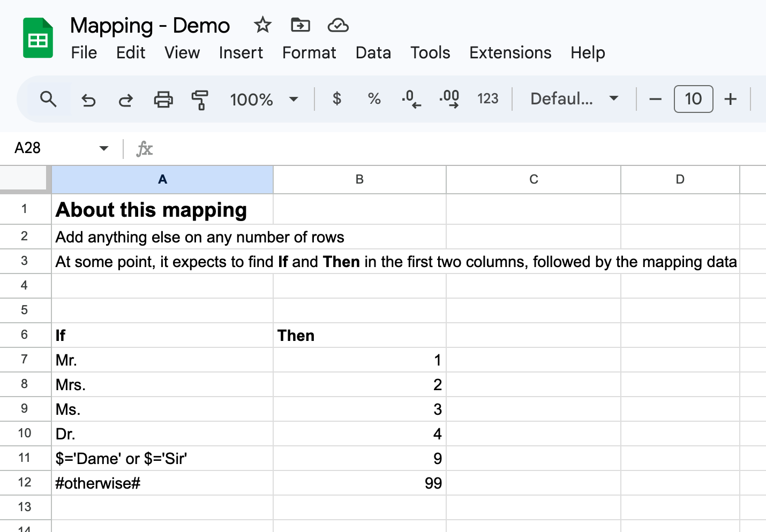Image resolution: width=766 pixels, height=532 pixels.
Task: Open the search menus magnifier icon
Action: (x=48, y=99)
